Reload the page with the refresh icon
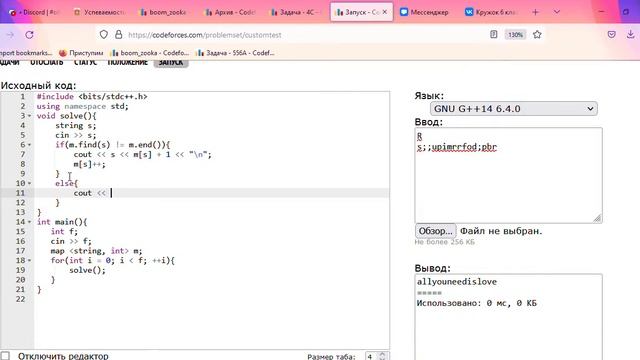 click(29, 35)
